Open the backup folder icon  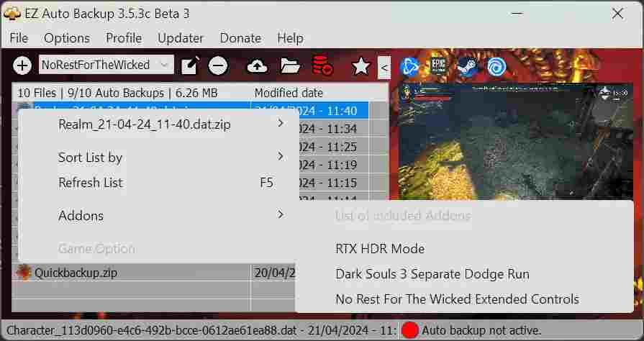(290, 65)
